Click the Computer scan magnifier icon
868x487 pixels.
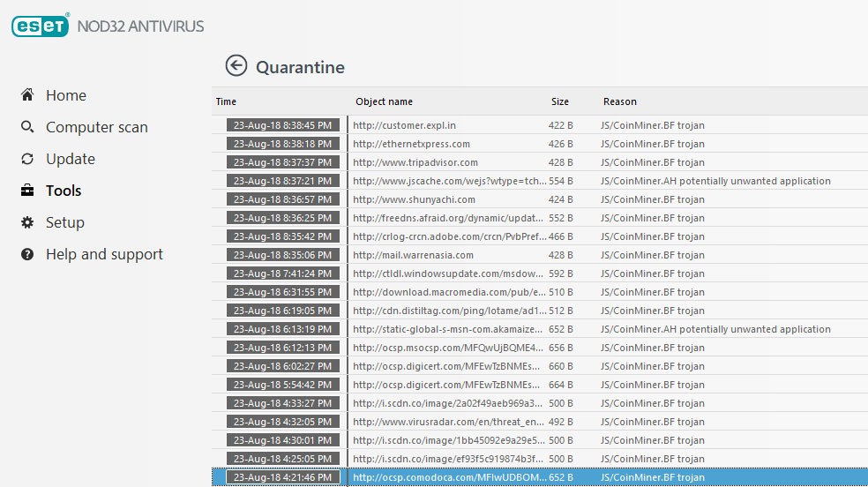(x=27, y=127)
